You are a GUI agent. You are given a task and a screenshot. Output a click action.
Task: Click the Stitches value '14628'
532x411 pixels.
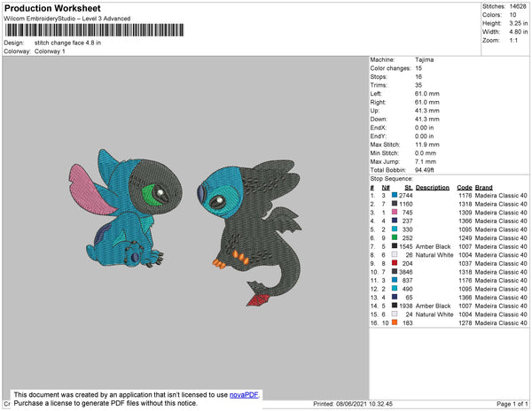coord(518,6)
